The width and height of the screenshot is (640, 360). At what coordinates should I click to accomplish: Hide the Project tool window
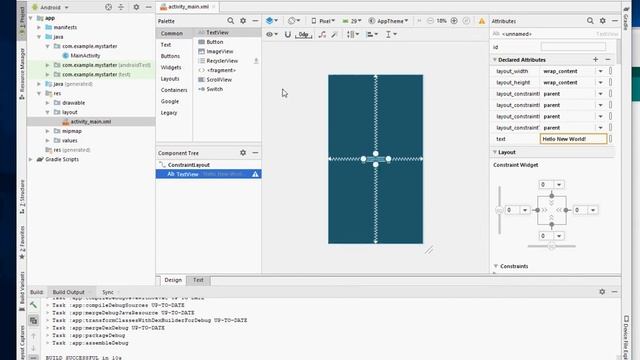(149, 7)
